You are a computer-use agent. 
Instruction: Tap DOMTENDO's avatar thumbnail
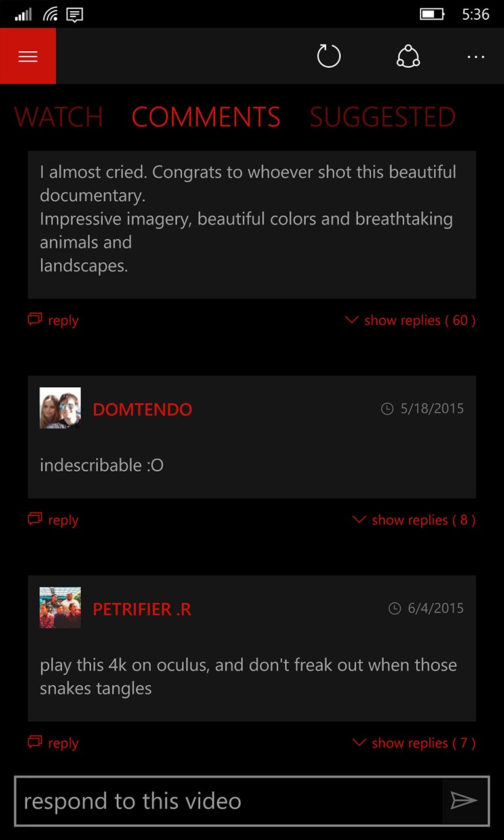(x=60, y=408)
